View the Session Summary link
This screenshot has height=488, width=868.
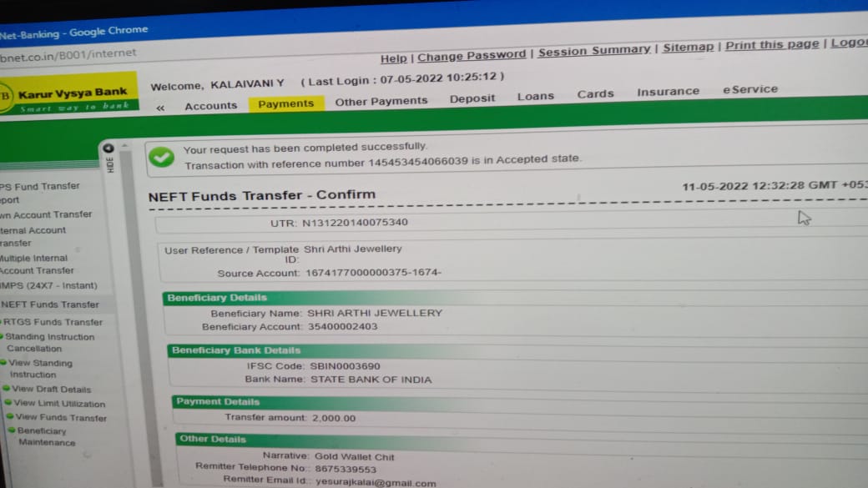594,51
